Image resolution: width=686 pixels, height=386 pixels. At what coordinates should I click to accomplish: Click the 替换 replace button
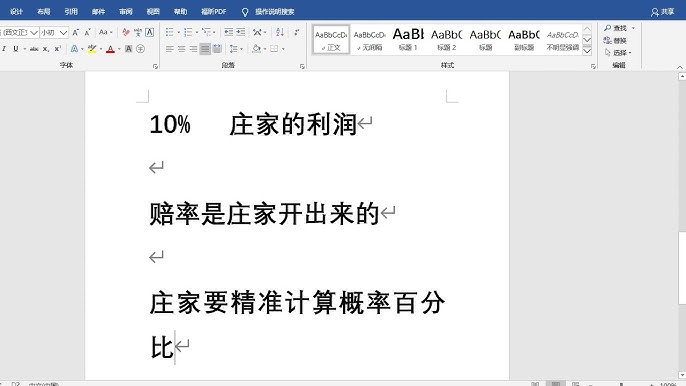click(x=615, y=41)
